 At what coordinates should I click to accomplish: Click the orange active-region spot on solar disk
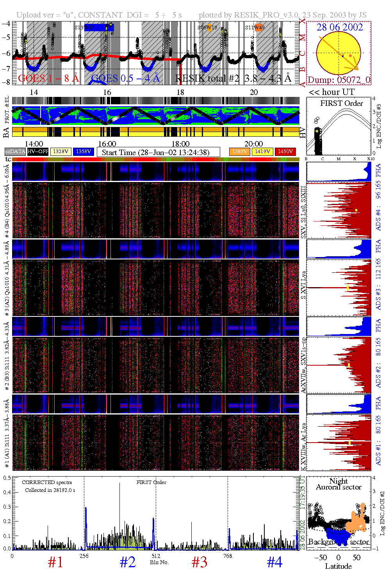click(350, 56)
